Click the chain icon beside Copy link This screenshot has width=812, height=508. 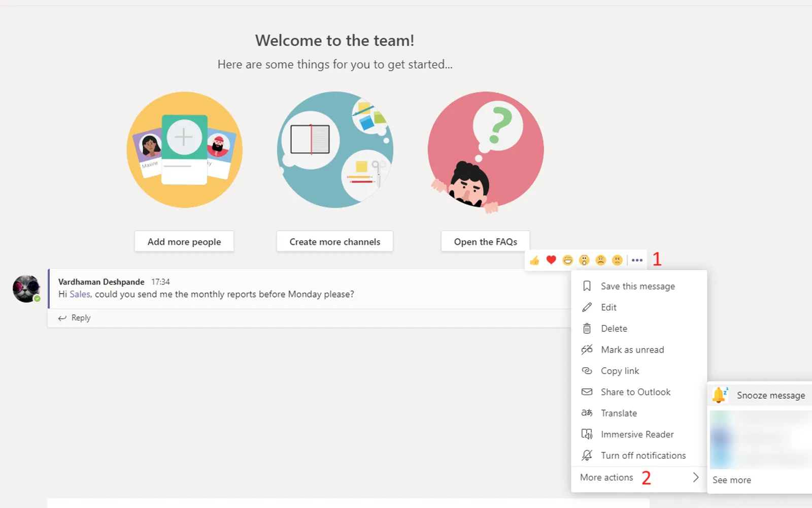[x=587, y=371]
